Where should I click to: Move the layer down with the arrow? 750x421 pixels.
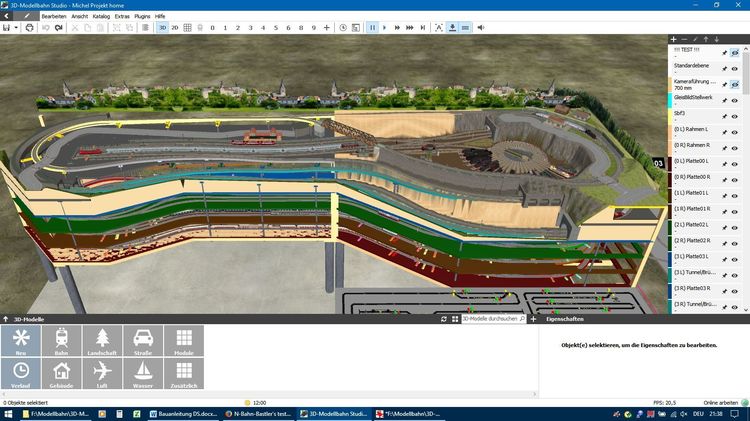717,39
